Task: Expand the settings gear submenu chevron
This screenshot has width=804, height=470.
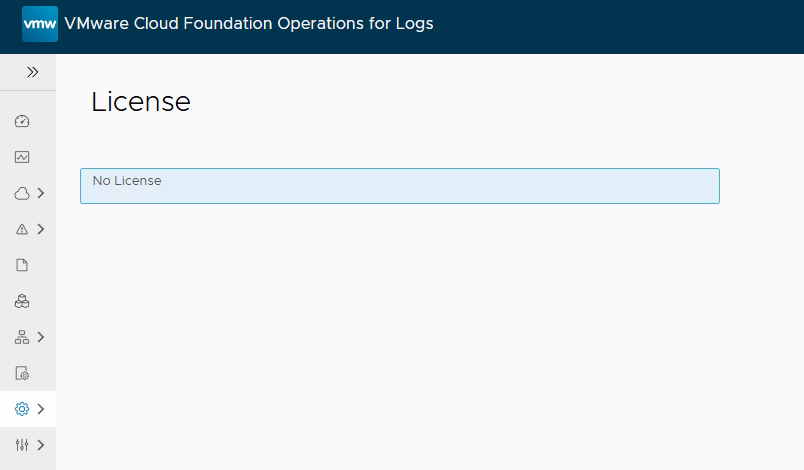Action: coord(41,409)
